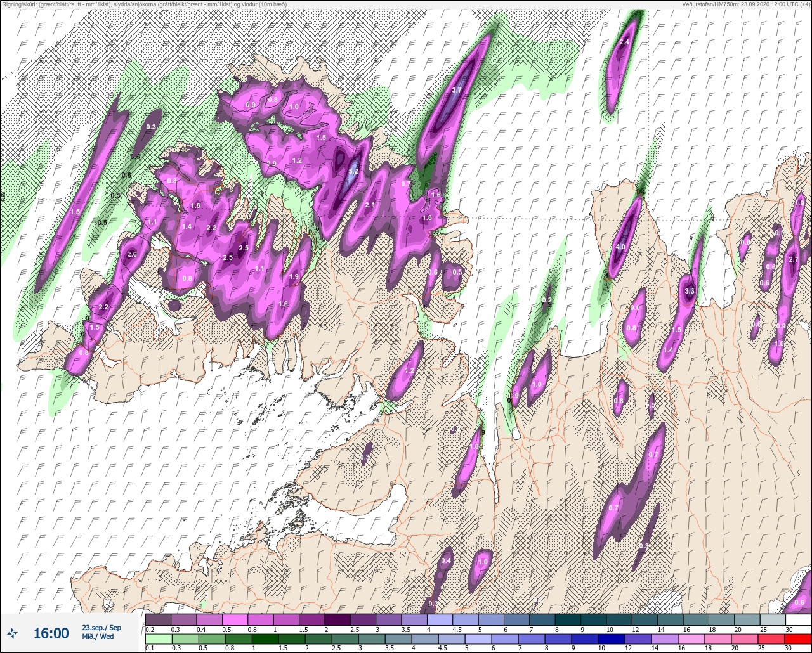Click the 'Veðurstofan/HM750m' model run text

click(x=711, y=4)
